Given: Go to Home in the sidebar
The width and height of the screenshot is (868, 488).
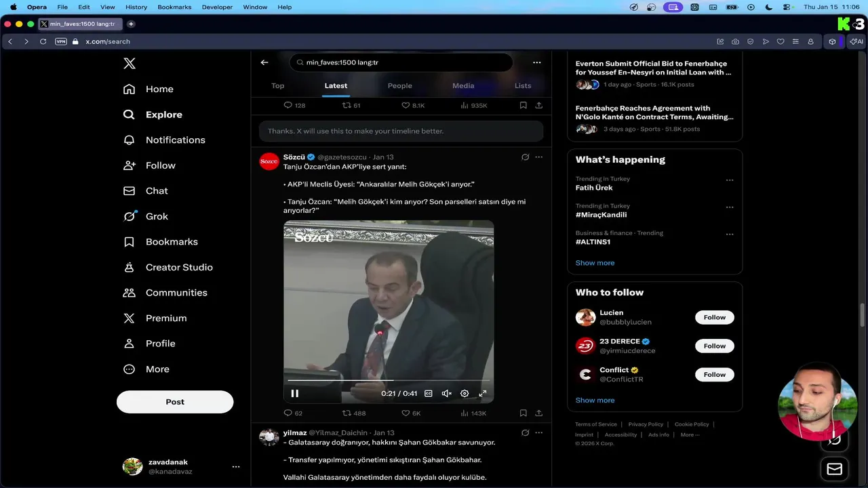Looking at the screenshot, I should [x=149, y=89].
